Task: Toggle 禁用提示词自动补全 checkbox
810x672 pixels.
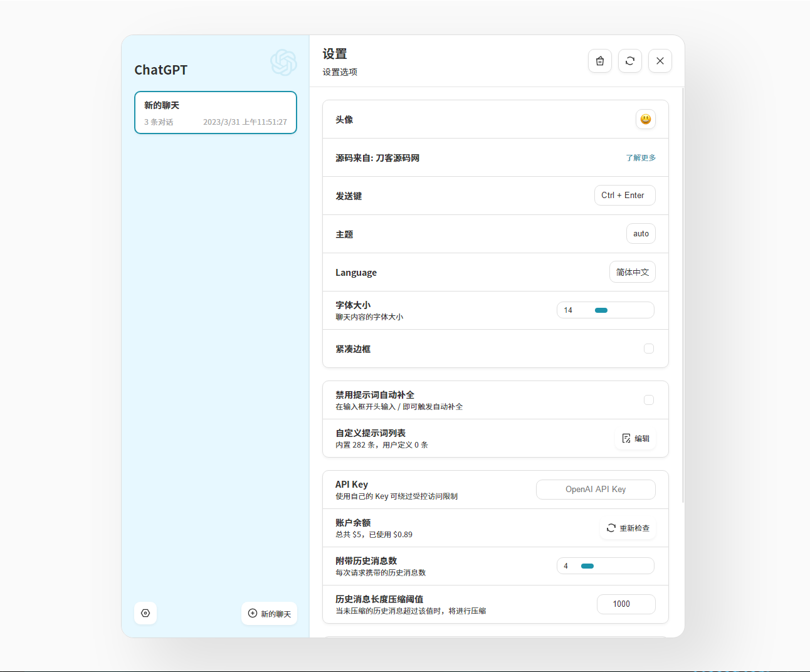Action: (x=649, y=400)
